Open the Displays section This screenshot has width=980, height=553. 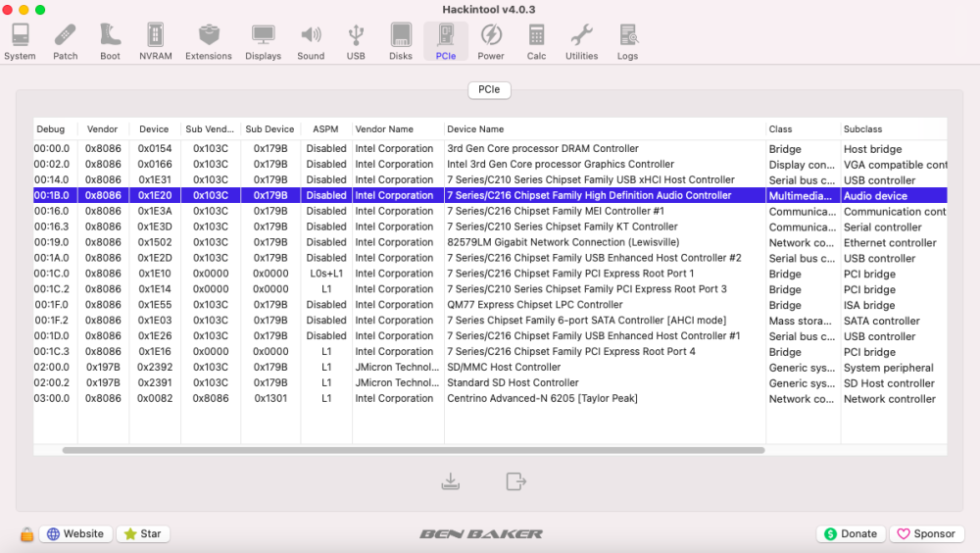(263, 42)
